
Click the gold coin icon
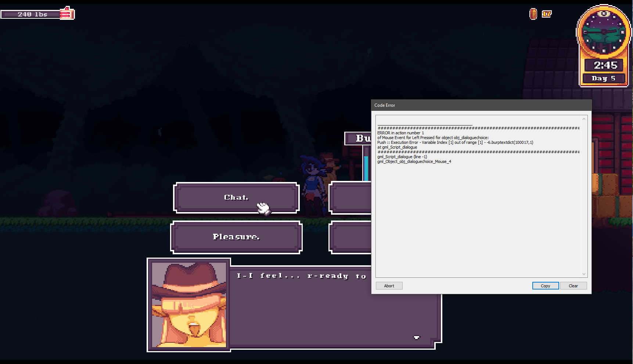[x=533, y=14]
